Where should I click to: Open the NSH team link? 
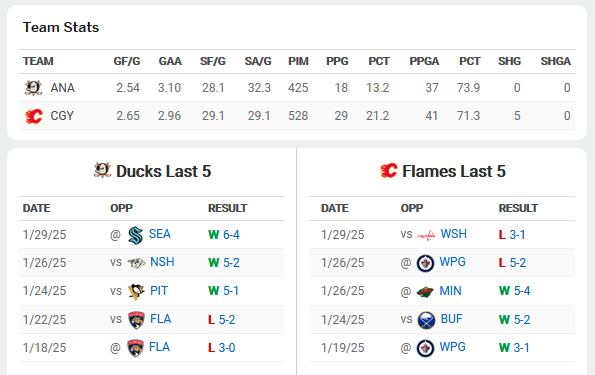pos(162,262)
